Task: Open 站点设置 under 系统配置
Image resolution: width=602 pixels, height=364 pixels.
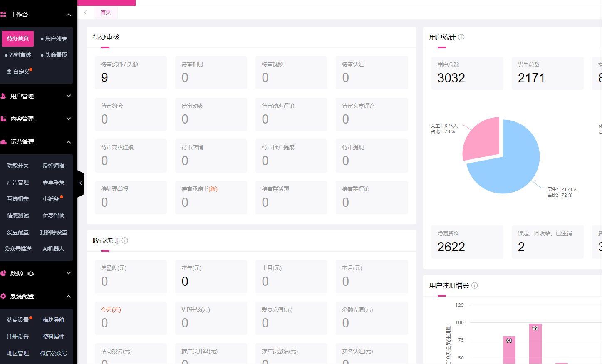Action: point(18,320)
